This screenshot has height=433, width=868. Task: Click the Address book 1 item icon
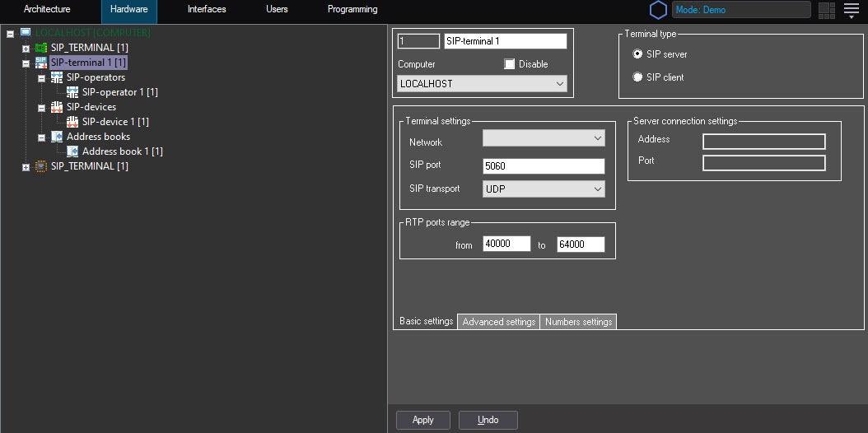tap(72, 151)
